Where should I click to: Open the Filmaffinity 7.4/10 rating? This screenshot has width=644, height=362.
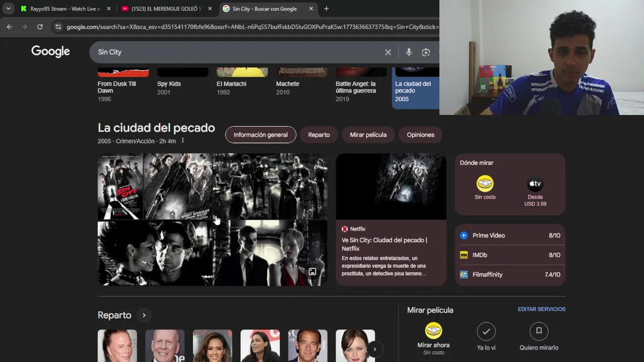(x=510, y=275)
